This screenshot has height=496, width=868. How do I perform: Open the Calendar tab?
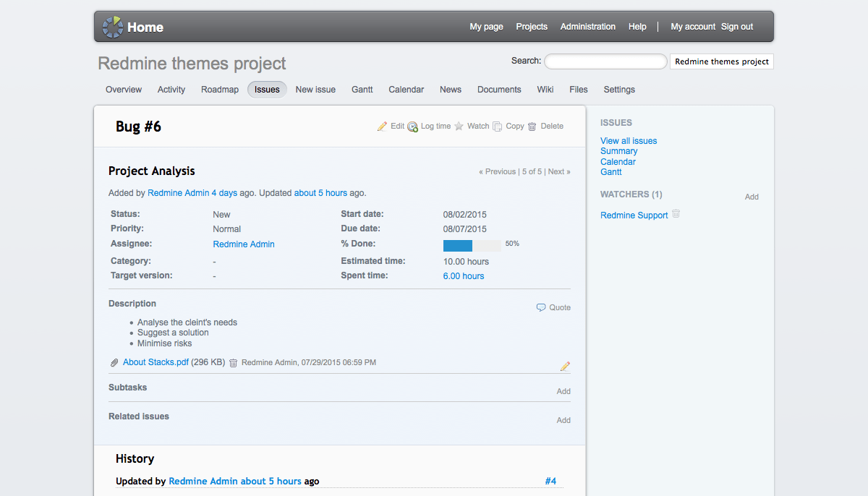click(x=407, y=90)
